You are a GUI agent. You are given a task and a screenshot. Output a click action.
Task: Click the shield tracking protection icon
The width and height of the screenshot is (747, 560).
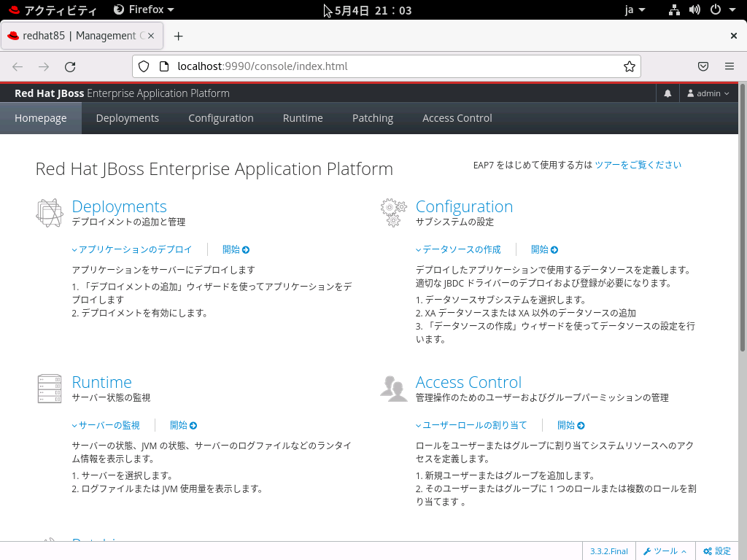tap(144, 66)
